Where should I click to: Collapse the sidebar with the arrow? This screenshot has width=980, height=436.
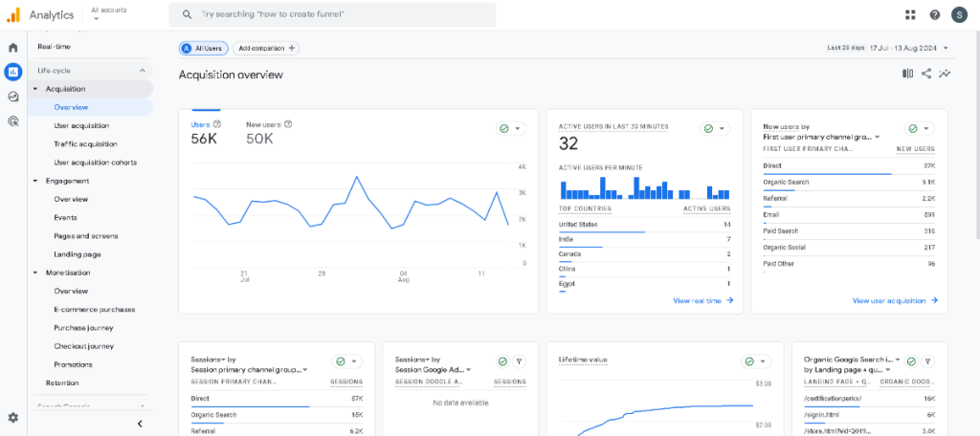(140, 424)
